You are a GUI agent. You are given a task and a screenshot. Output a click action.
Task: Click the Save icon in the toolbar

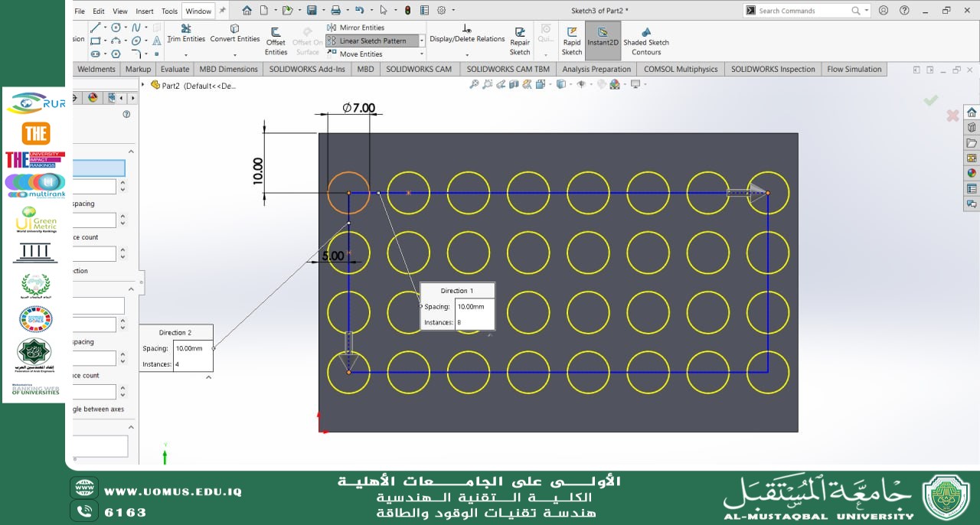[312, 11]
